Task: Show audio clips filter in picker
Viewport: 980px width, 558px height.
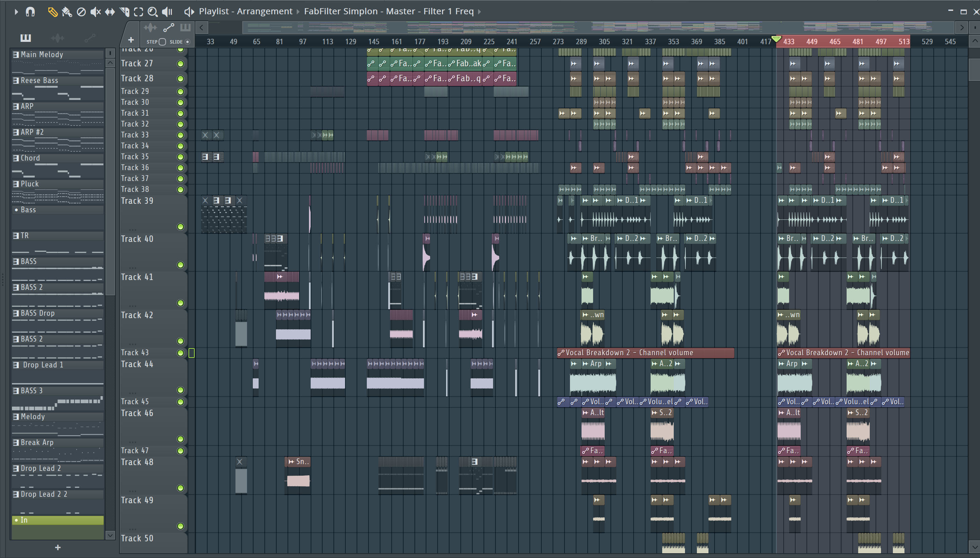Action: tap(58, 37)
